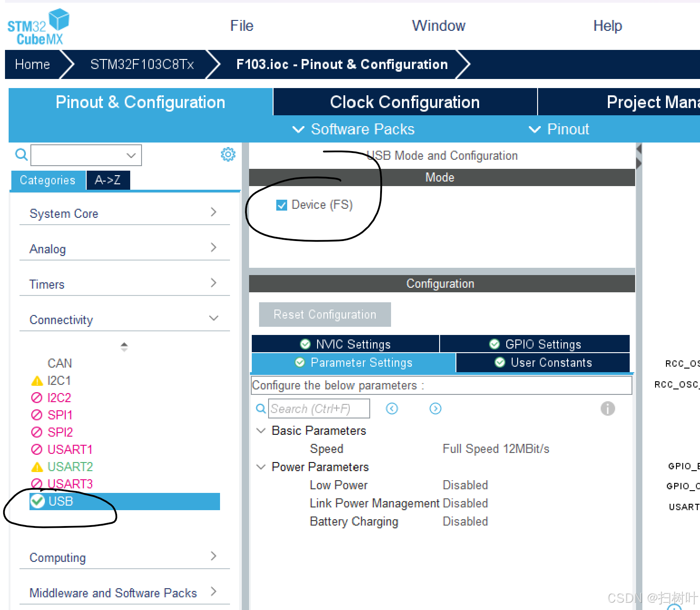Image resolution: width=700 pixels, height=610 pixels.
Task: Click the STM32F103C8Tx breadcrumb
Action: pos(142,64)
